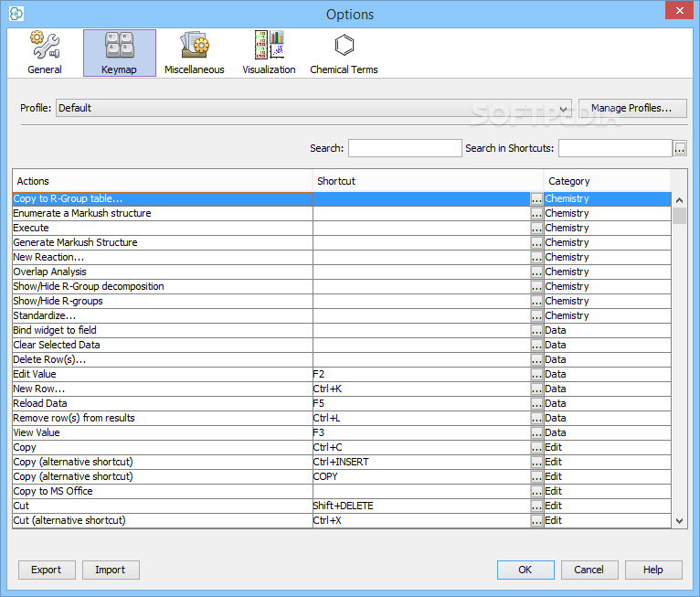700x597 pixels.
Task: Change the F3 shortcut for View Value
Action: pos(536,433)
